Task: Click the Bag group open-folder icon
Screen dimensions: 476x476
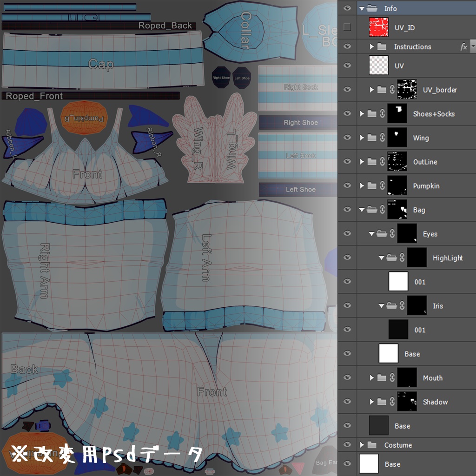Action: pos(372,210)
